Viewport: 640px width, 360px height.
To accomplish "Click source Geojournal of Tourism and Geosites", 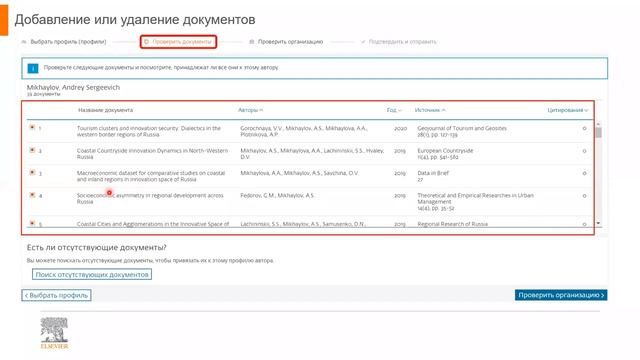I will point(462,128).
